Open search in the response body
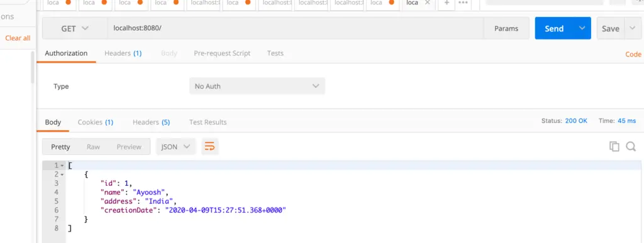This screenshot has height=243, width=644. click(631, 146)
